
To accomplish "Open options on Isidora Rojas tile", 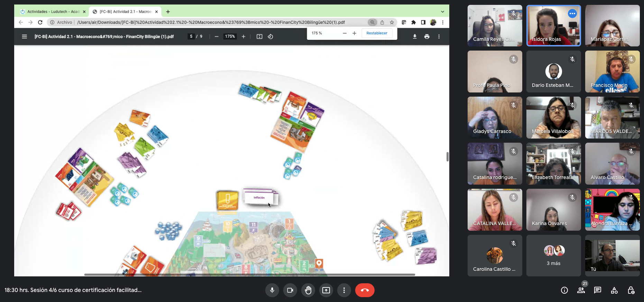I will 572,14.
